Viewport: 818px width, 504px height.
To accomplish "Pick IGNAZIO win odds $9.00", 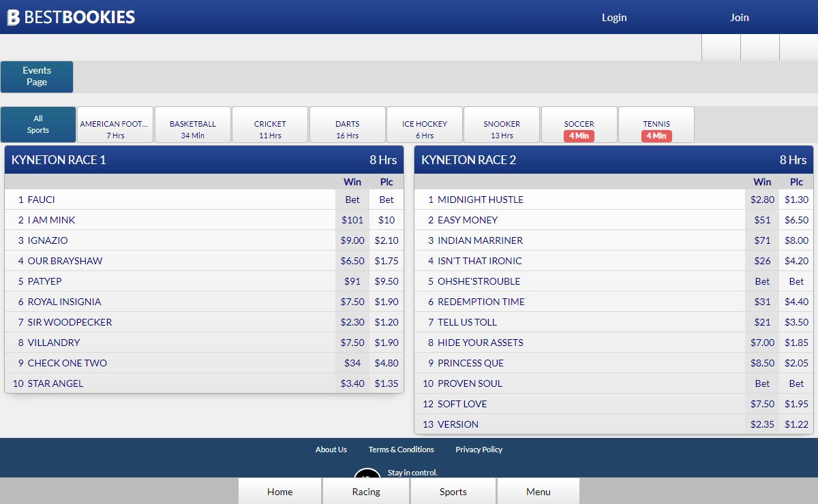I will (x=352, y=240).
